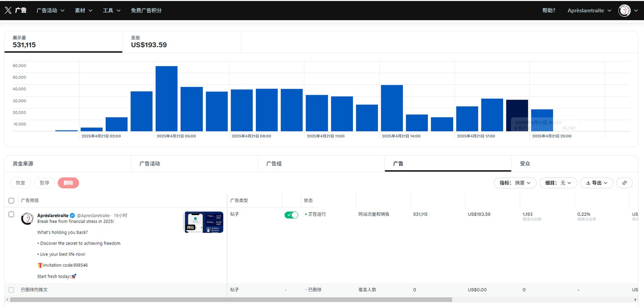This screenshot has width=644, height=307.
Task: Click the 60,000 y-axis label
Action: pos(19,65)
